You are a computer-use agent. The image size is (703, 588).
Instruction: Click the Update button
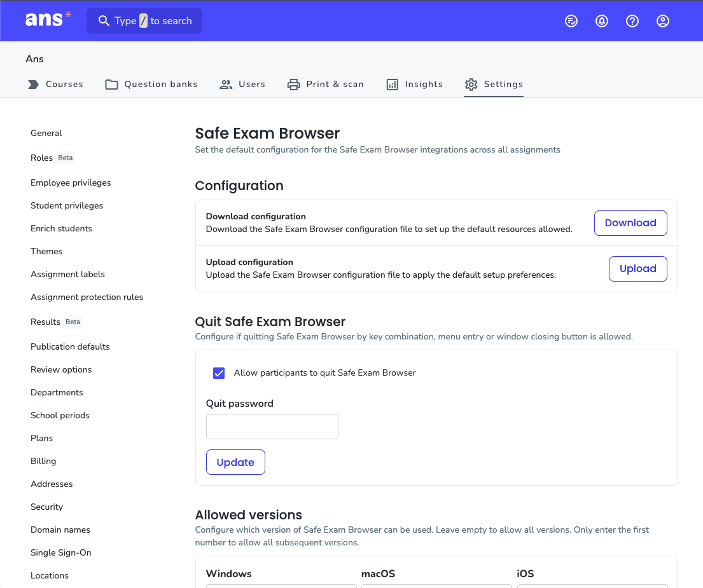pyautogui.click(x=235, y=462)
